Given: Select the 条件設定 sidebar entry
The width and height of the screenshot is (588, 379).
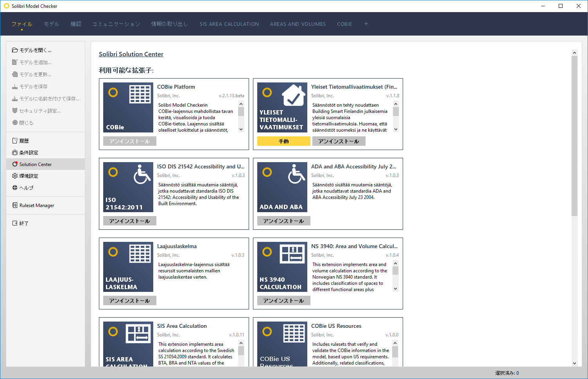Looking at the screenshot, I should coord(46,152).
